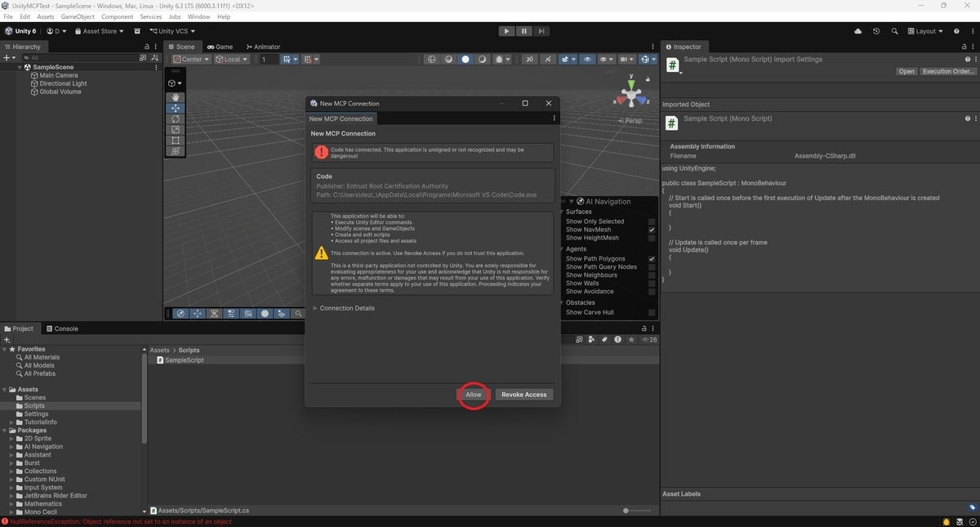
Task: Collapse the Assets folder in Project tree
Action: 5,390
